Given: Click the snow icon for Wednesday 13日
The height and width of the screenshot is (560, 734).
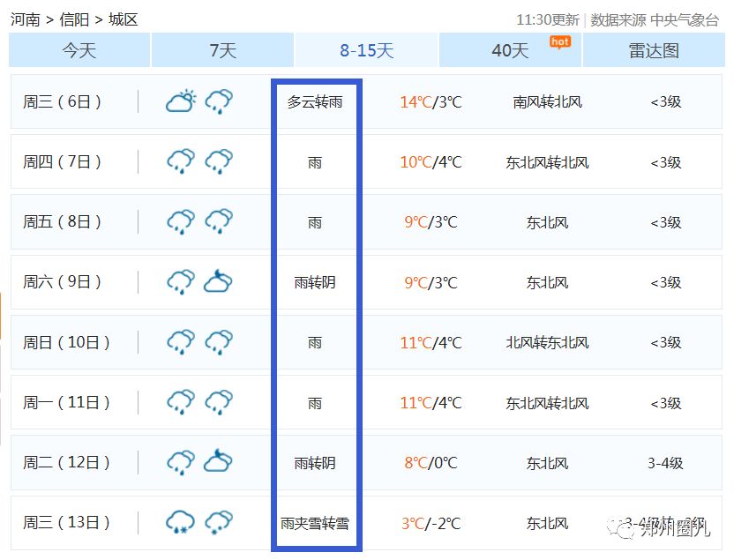Looking at the screenshot, I should 219,522.
